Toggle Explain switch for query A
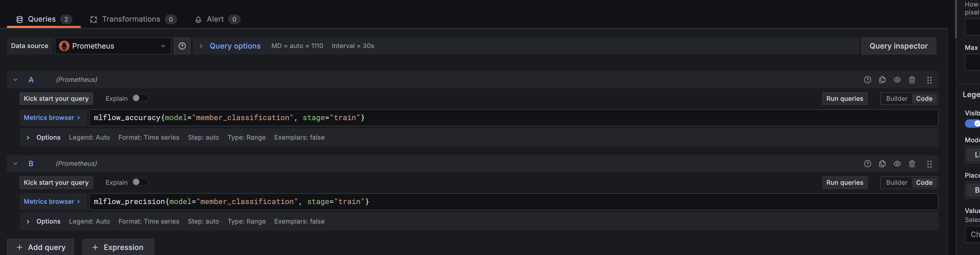This screenshot has height=255, width=980. pyautogui.click(x=140, y=98)
